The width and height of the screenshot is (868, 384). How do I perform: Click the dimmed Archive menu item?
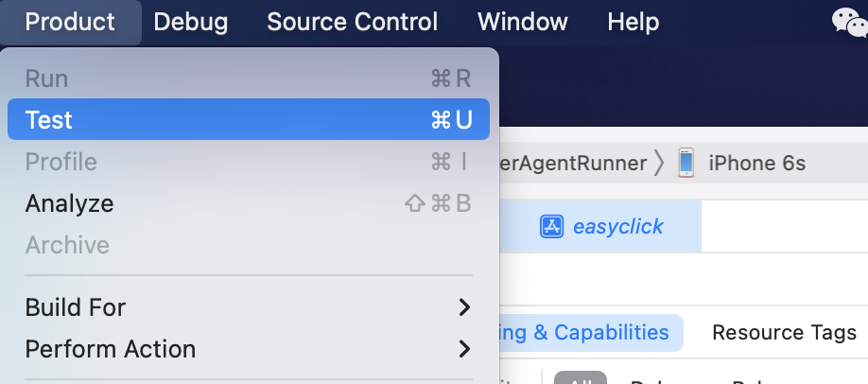tap(249, 245)
